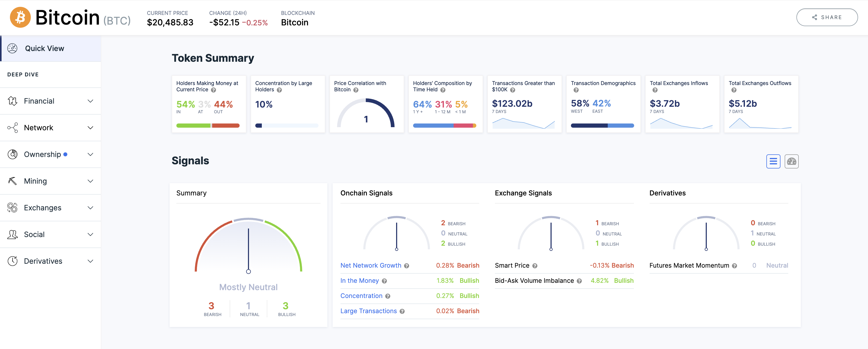Click the Exchanges coins icon

click(13, 207)
